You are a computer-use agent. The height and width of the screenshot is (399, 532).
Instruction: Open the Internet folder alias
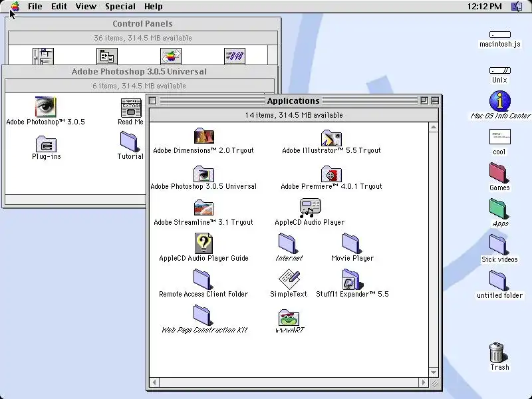[x=289, y=243]
